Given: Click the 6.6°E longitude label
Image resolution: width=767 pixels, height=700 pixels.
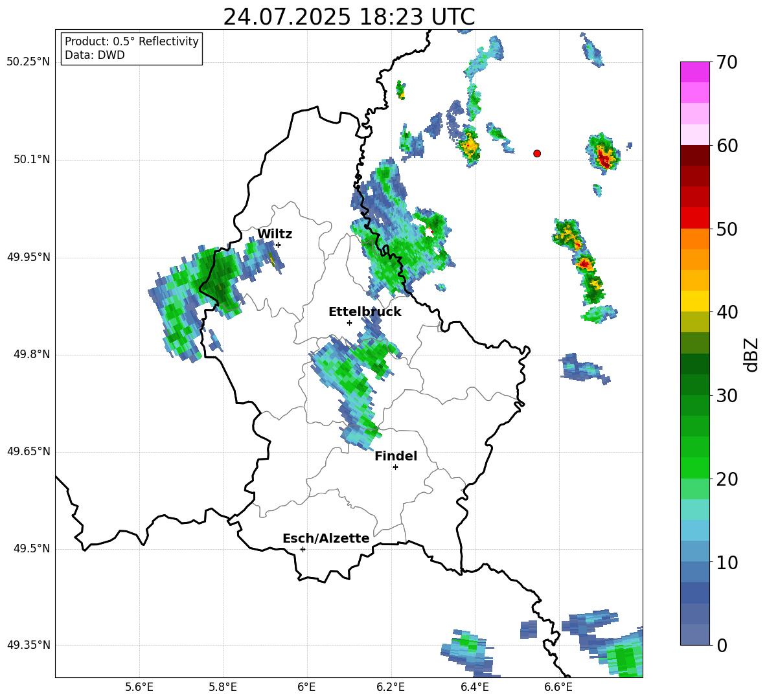Looking at the screenshot, I should coord(558,687).
